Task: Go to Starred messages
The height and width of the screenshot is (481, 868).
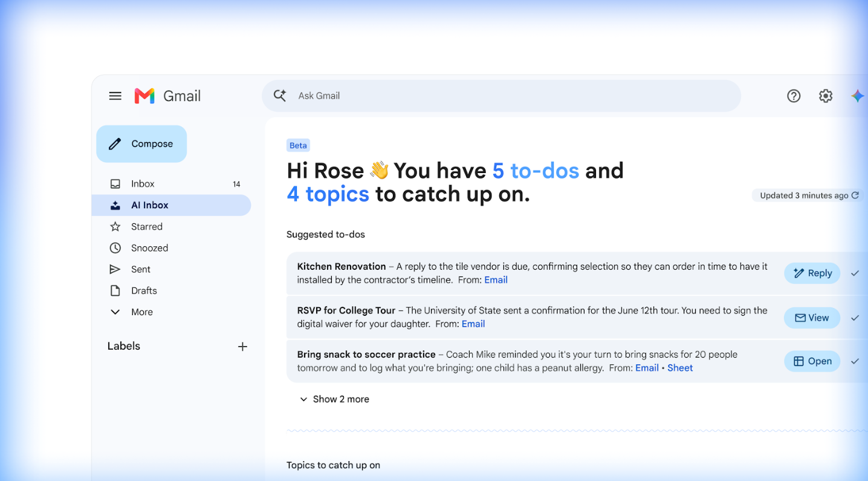Action: (171, 226)
